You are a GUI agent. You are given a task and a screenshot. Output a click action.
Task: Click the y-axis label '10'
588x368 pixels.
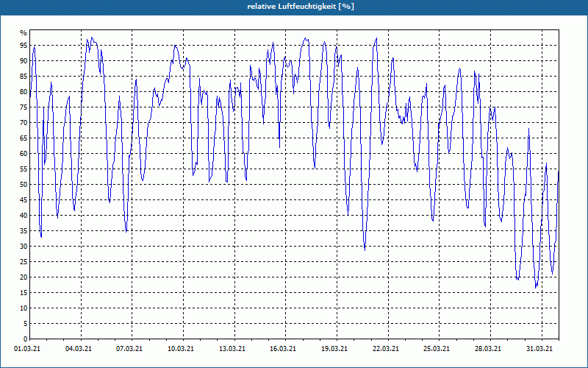[24, 308]
